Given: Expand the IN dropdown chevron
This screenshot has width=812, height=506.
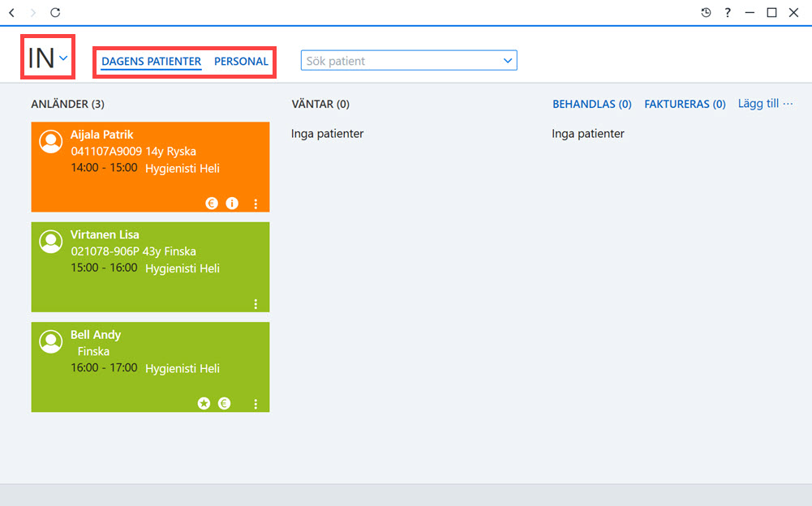Looking at the screenshot, I should tap(63, 58).
